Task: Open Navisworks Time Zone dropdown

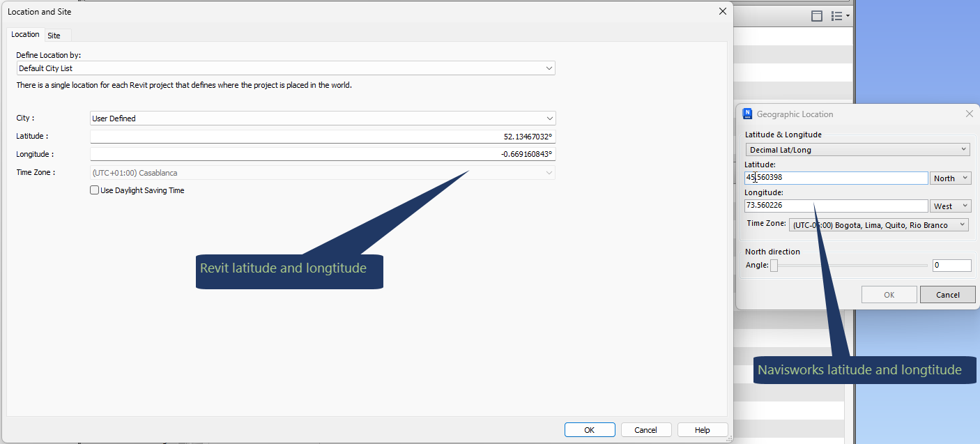Action: [x=878, y=225]
